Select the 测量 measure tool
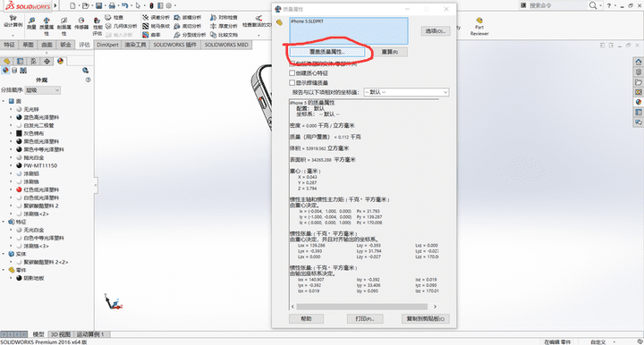644x345 pixels. (x=31, y=23)
